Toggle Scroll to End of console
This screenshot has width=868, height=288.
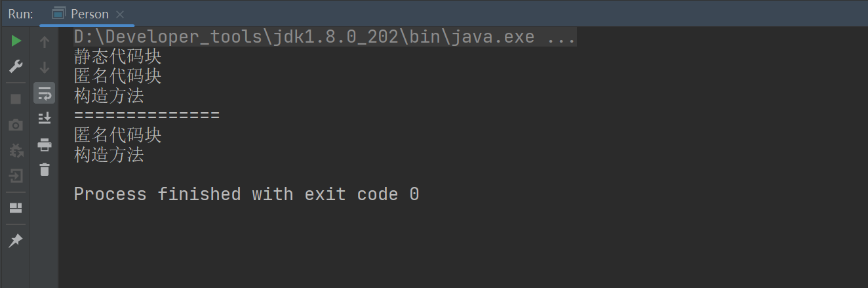click(x=45, y=119)
